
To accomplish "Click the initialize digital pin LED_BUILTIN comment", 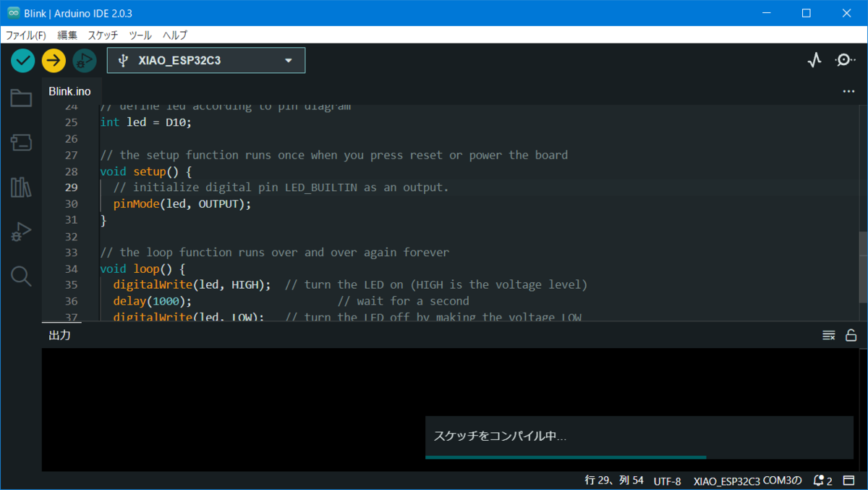I will click(281, 187).
